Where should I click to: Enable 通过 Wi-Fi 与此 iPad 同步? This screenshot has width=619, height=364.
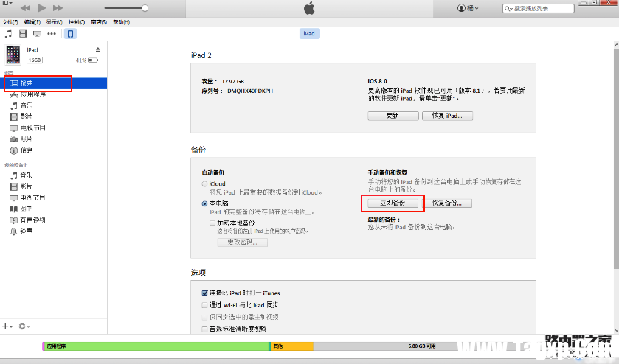(x=204, y=305)
